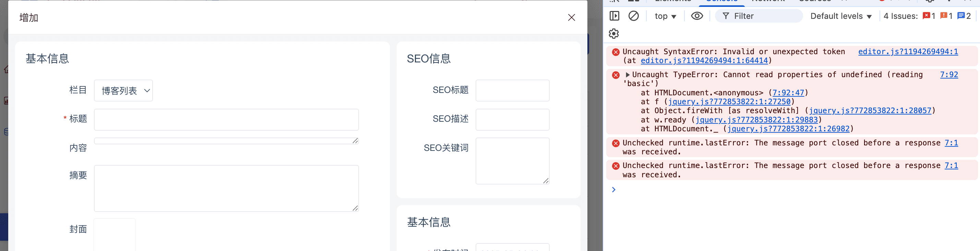Open the top context dropdown
Image resolution: width=980 pixels, height=251 pixels.
[665, 16]
